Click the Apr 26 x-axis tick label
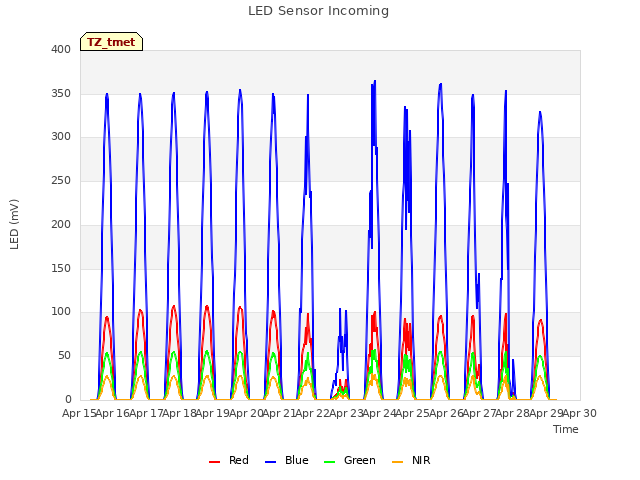 (x=446, y=413)
